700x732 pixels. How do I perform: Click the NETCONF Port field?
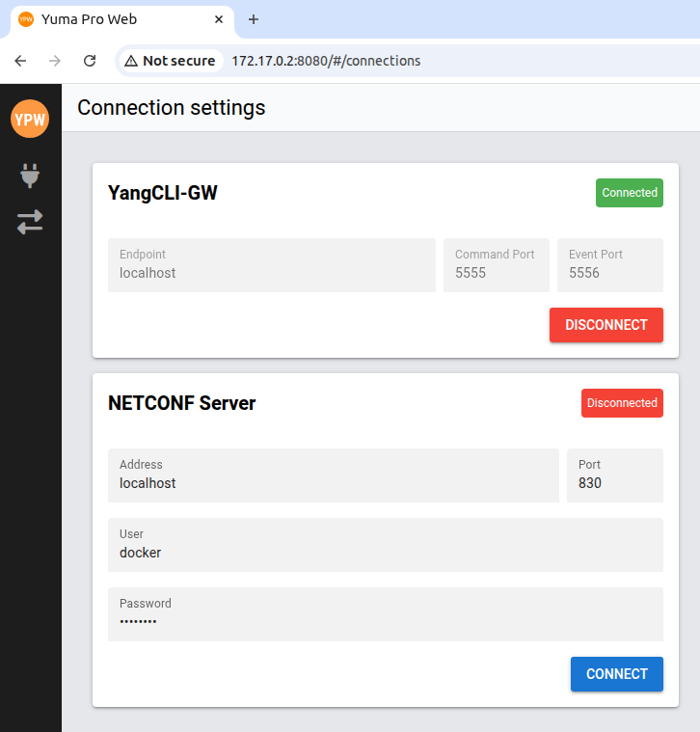[x=614, y=482]
